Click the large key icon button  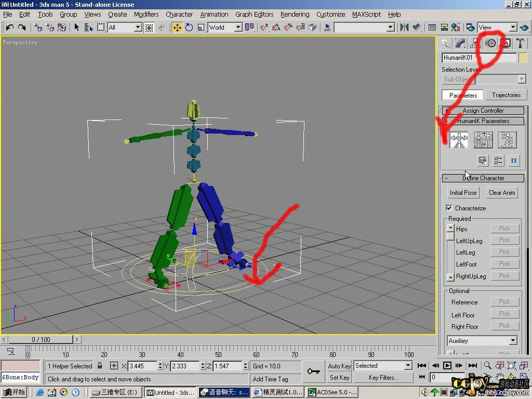313,371
